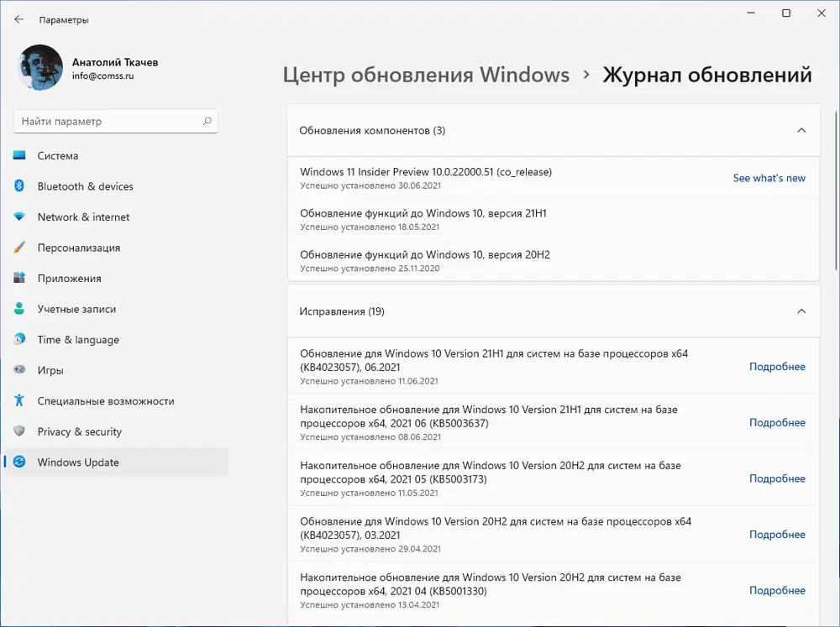840x627 pixels.
Task: Click Подробнее for KB4023057 03.2021 update
Action: (x=777, y=535)
